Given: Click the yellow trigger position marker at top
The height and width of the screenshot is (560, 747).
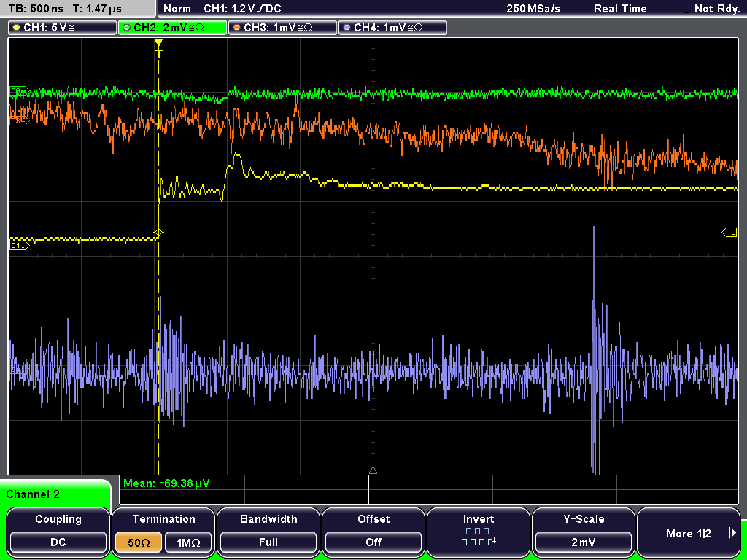Looking at the screenshot, I should 158,48.
